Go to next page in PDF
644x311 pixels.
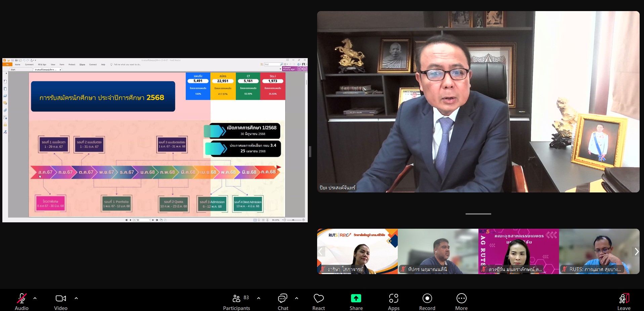pos(153,220)
